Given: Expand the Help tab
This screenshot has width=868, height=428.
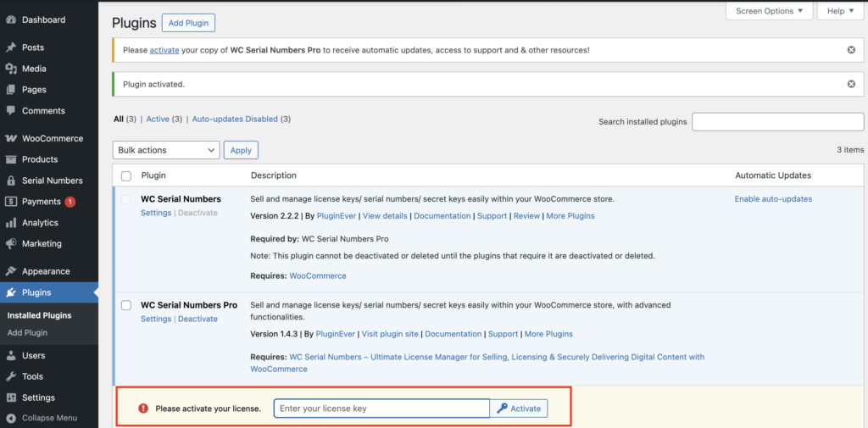Looking at the screenshot, I should coord(840,11).
